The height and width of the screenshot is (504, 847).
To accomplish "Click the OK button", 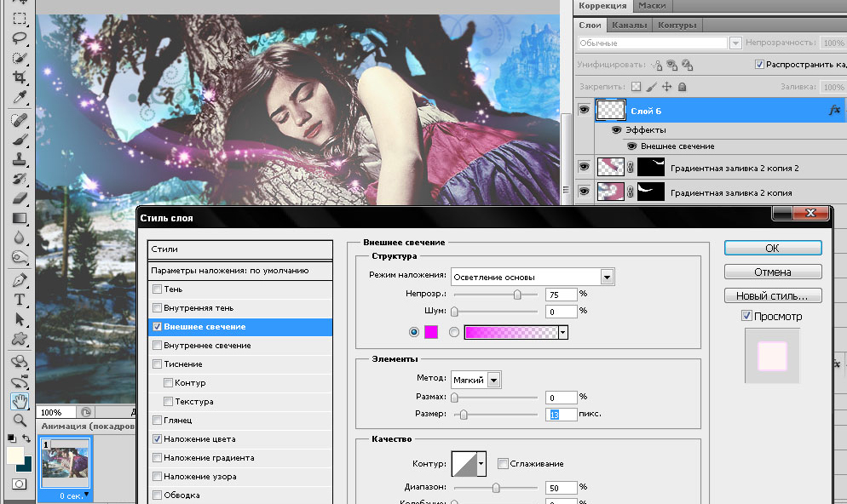I will 773,249.
